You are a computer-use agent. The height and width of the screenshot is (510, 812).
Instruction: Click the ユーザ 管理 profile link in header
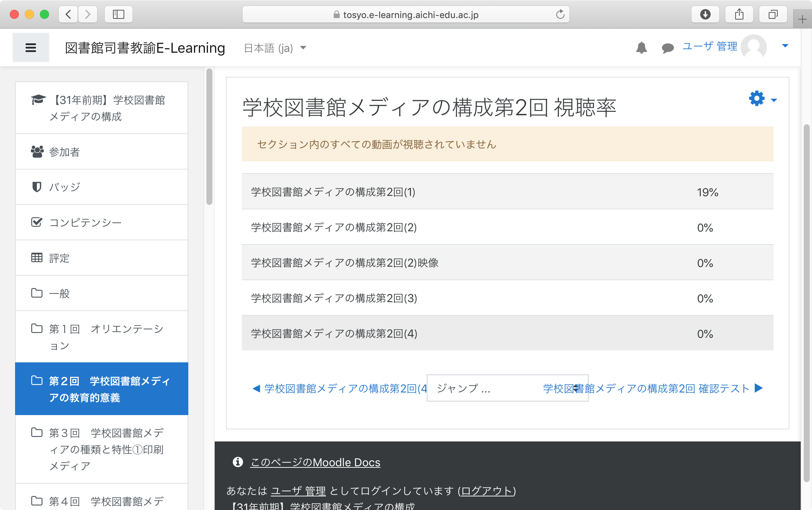click(710, 47)
